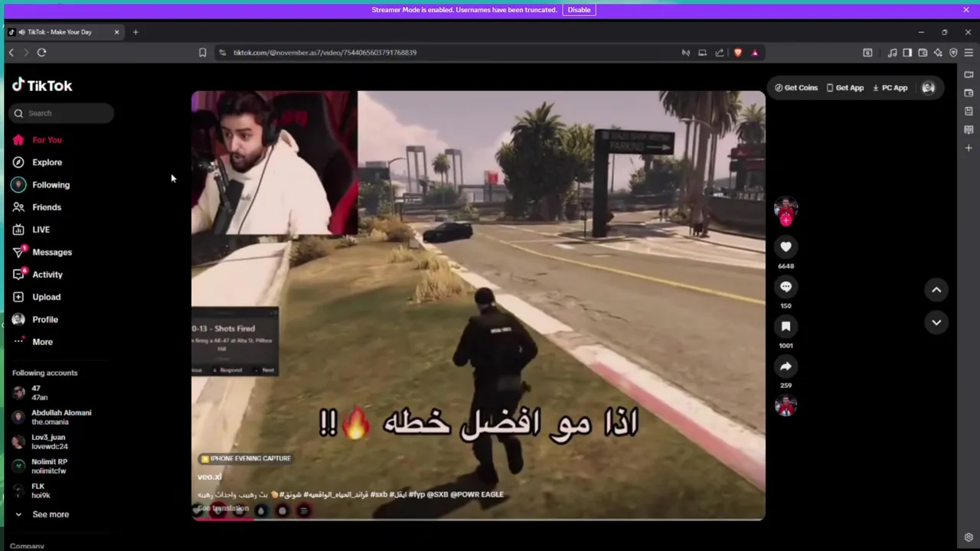Click the Get Coins button

point(796,88)
